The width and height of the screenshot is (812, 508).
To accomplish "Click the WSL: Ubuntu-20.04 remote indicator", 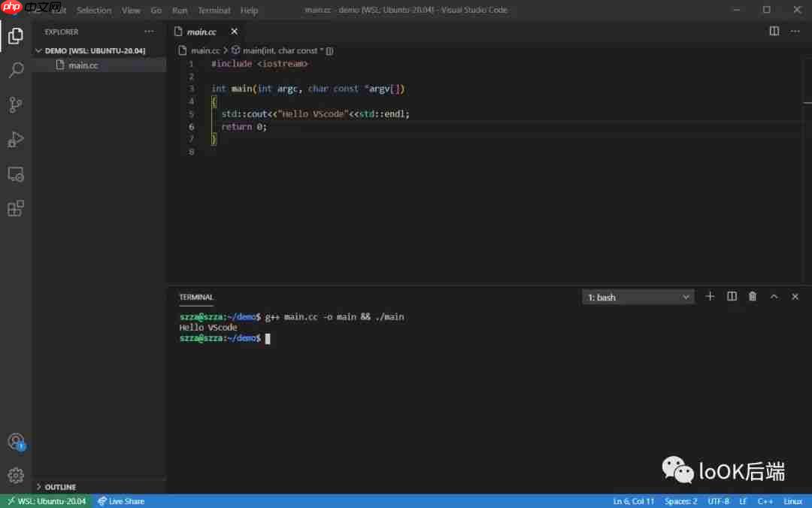I will [46, 500].
